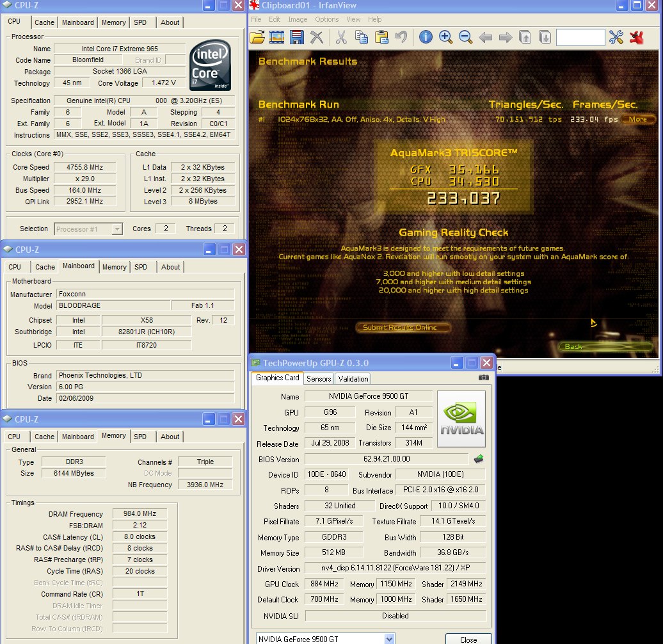Open the Image menu in IrfanView
Viewport: 663px width, 644px height.
pos(298,19)
